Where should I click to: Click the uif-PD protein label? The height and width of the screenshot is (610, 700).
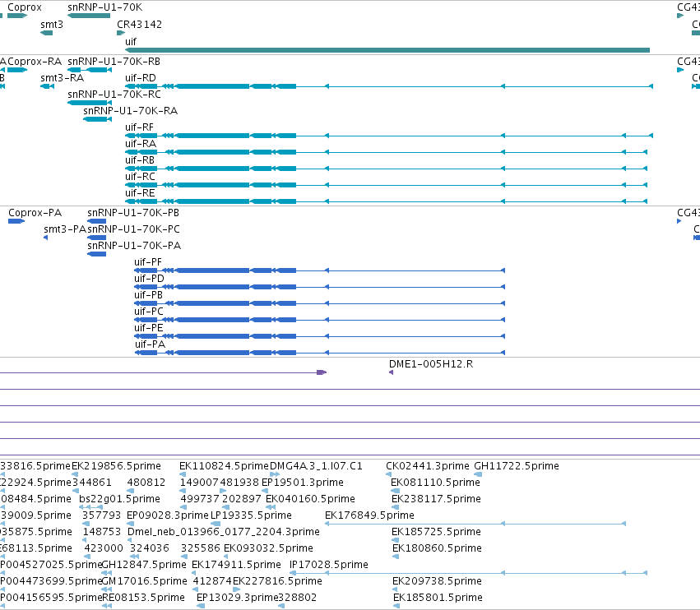coord(149,279)
